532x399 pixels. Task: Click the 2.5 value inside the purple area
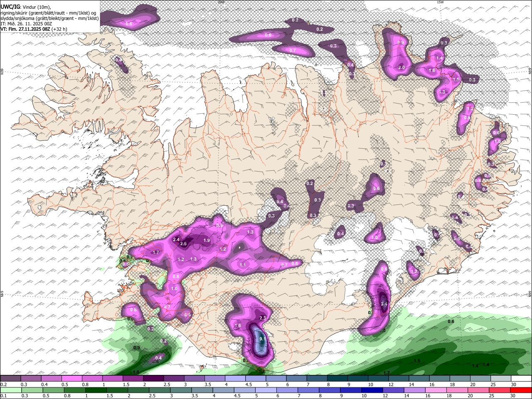pyautogui.click(x=183, y=244)
